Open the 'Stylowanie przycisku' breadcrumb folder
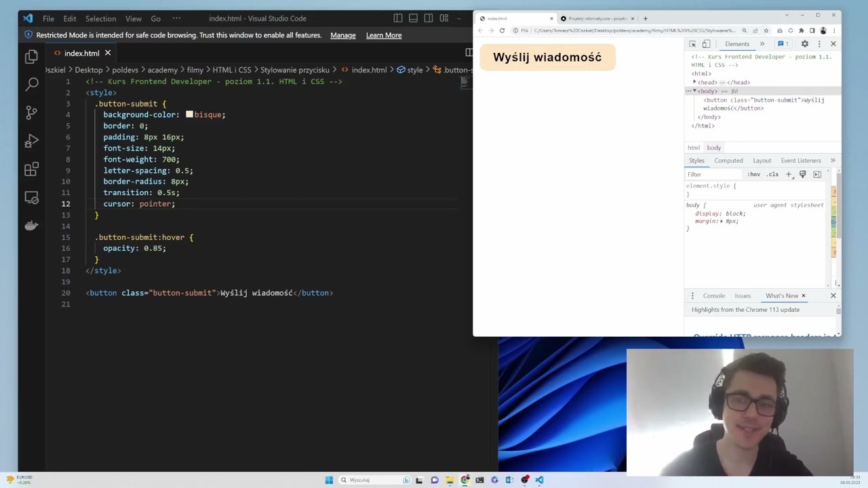 (x=295, y=70)
